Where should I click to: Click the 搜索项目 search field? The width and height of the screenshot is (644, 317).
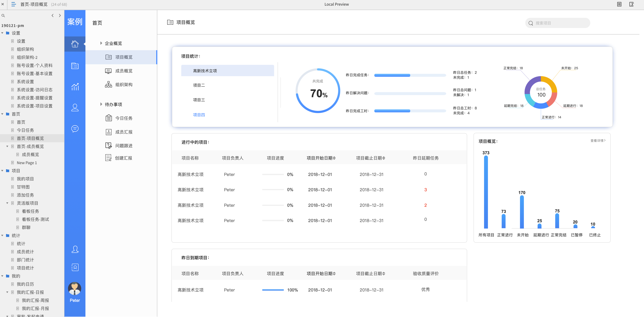coord(558,23)
